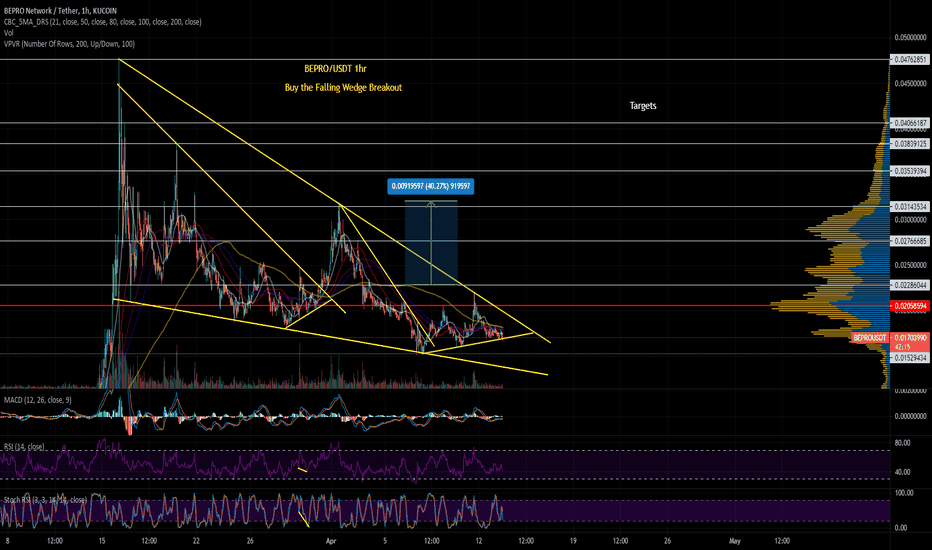Viewport: 932px width, 550px height.
Task: Select the CBC_SMA_DRS indicator legend
Action: 102,22
